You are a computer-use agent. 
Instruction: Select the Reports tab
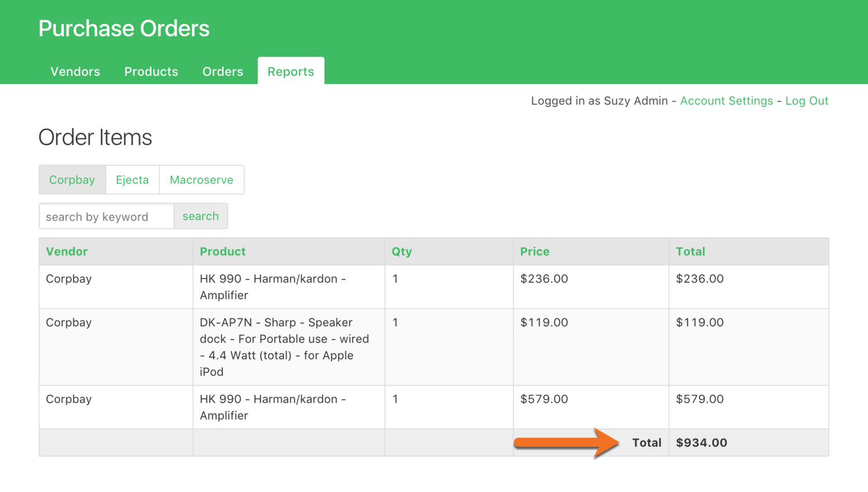pyautogui.click(x=290, y=72)
